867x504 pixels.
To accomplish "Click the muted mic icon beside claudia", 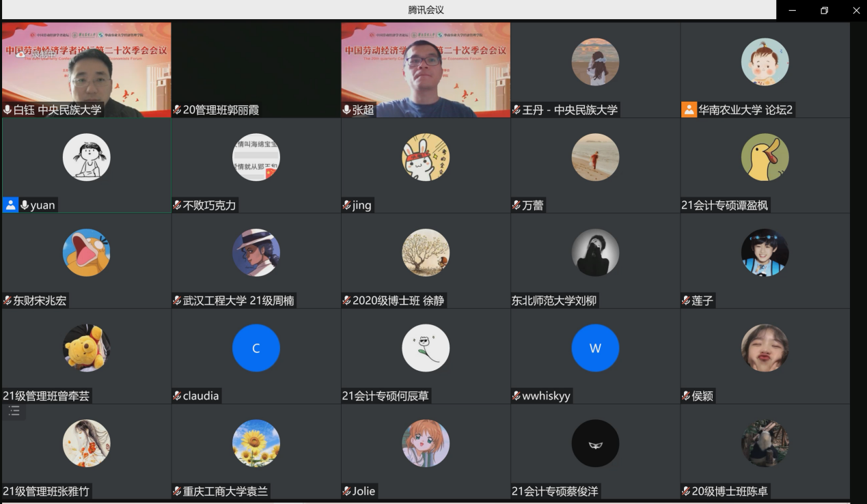I will coord(177,396).
